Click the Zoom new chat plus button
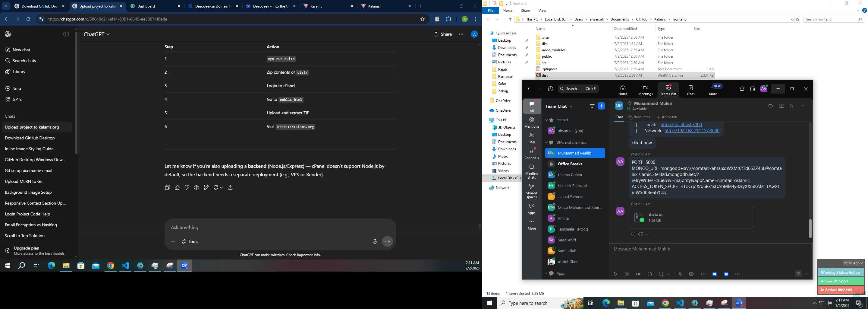The width and height of the screenshot is (868, 309). click(x=601, y=106)
